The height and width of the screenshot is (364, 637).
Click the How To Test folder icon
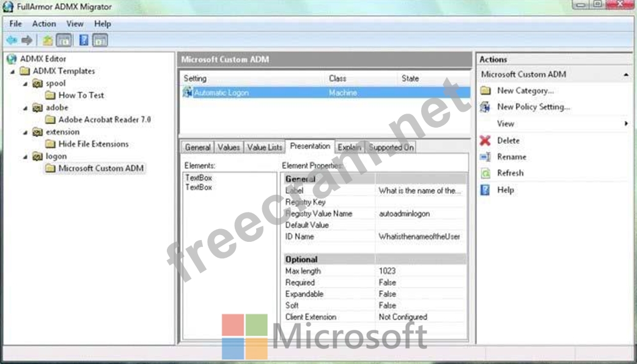click(50, 95)
